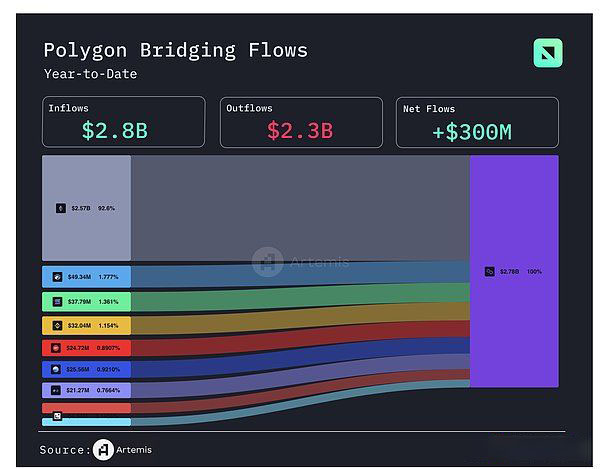
Task: Click the chain icon beside $21.27M
Action: pyautogui.click(x=58, y=391)
